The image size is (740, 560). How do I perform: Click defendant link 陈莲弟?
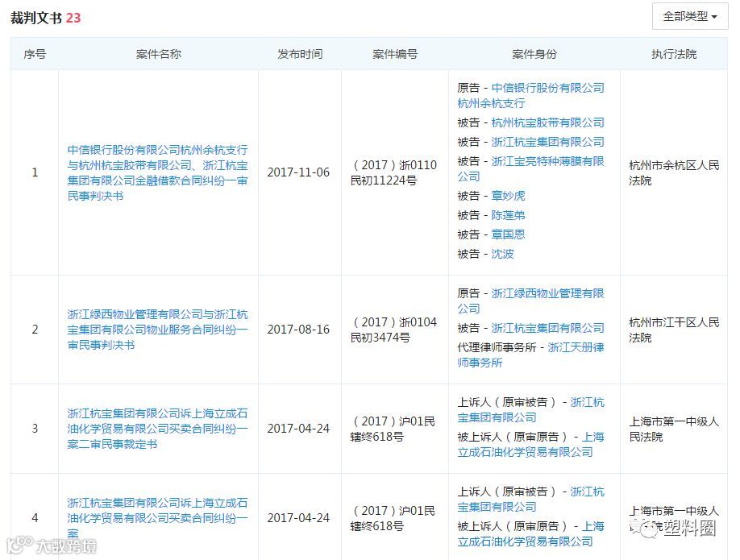tap(509, 215)
